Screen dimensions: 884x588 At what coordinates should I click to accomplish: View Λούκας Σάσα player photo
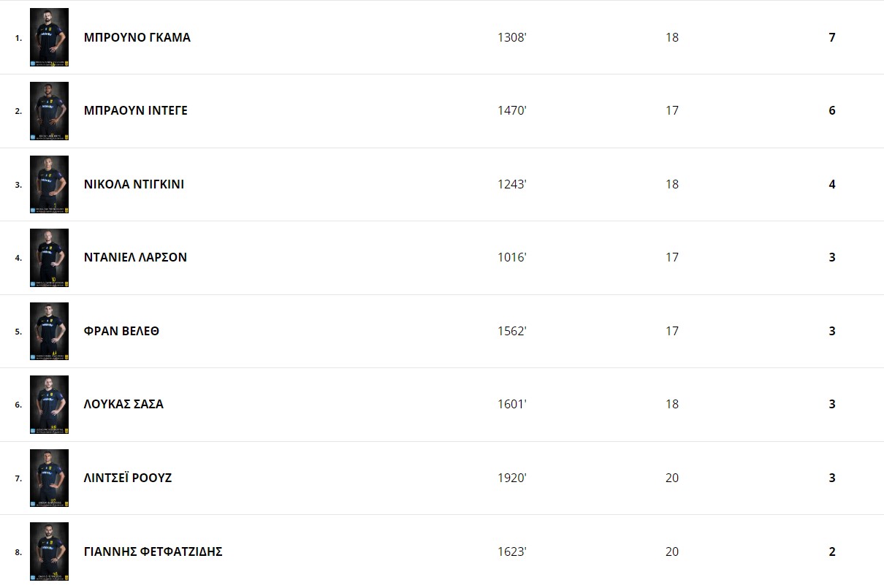point(49,405)
